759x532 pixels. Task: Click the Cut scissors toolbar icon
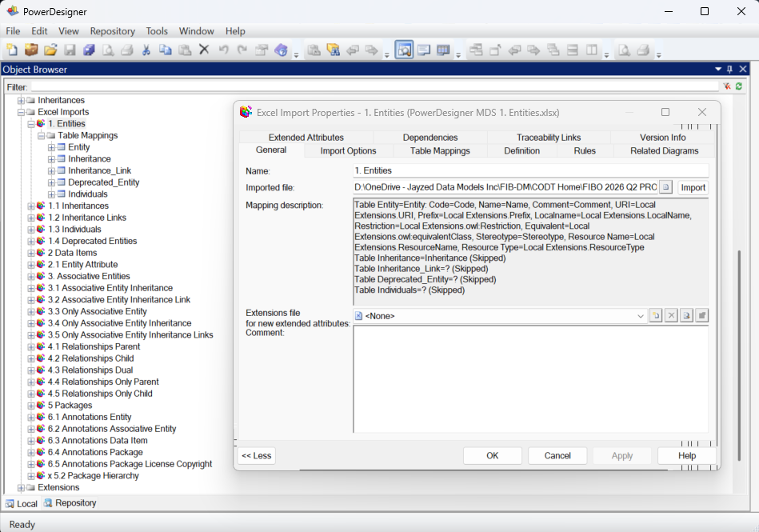[146, 50]
